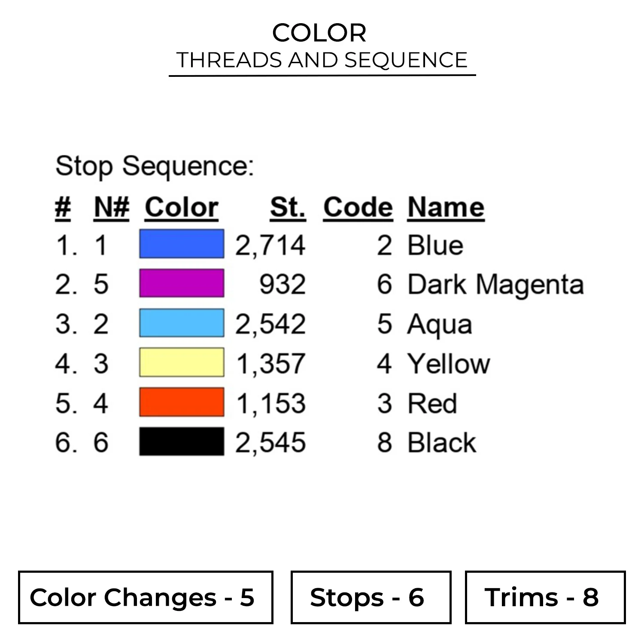
Task: Click the St. column header
Action: point(288,208)
